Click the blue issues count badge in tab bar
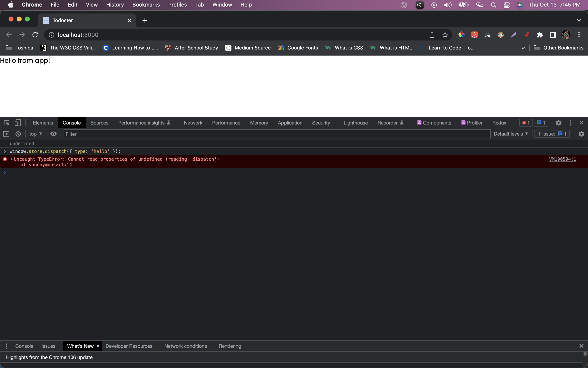 click(x=541, y=123)
